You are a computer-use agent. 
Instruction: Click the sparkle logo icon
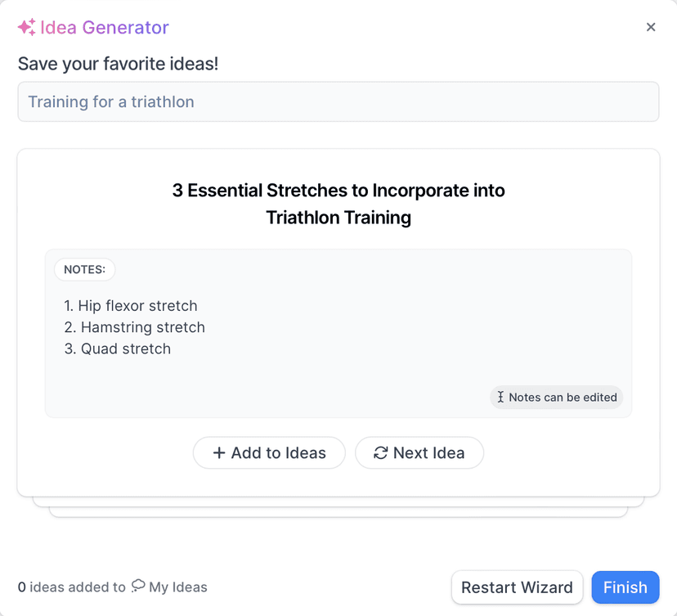point(26,28)
